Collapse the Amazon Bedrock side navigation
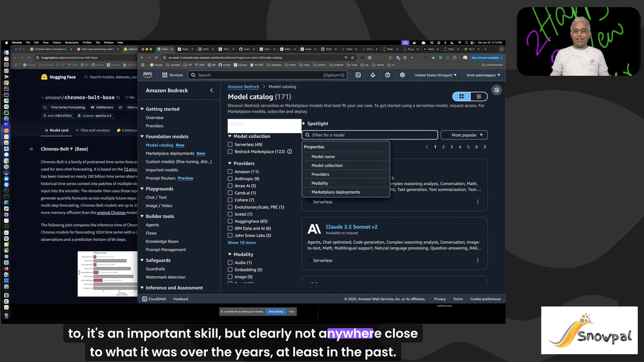The width and height of the screenshot is (644, 362). [x=212, y=90]
